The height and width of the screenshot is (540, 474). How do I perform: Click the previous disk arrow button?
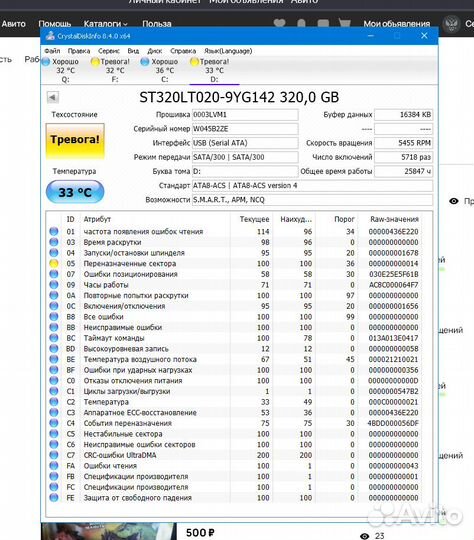pos(53,97)
